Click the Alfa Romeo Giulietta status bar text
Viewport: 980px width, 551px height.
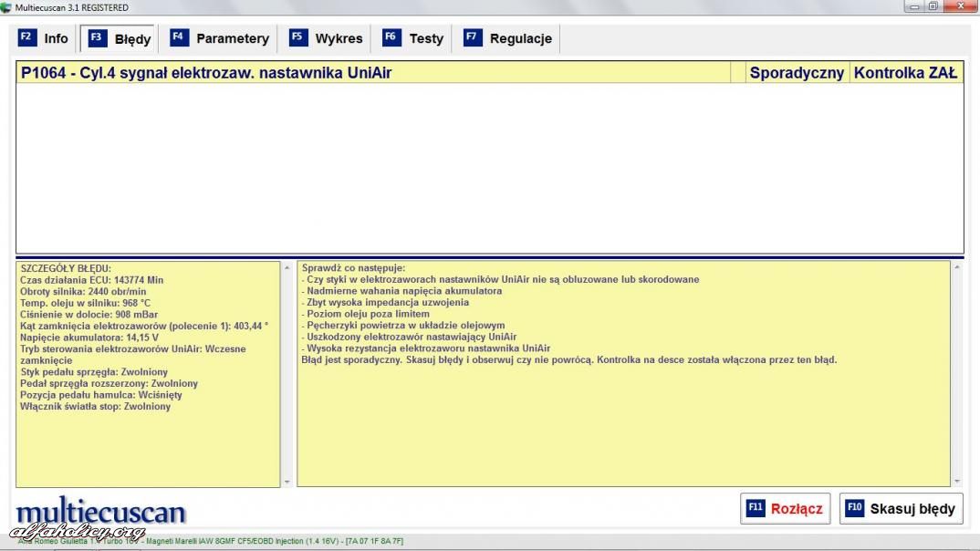click(211, 541)
